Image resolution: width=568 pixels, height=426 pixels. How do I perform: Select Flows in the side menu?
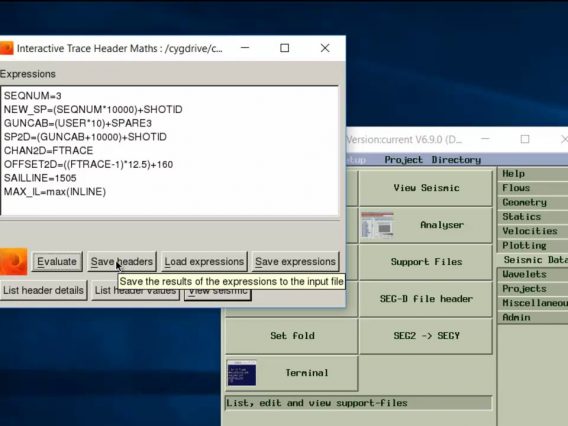point(532,188)
